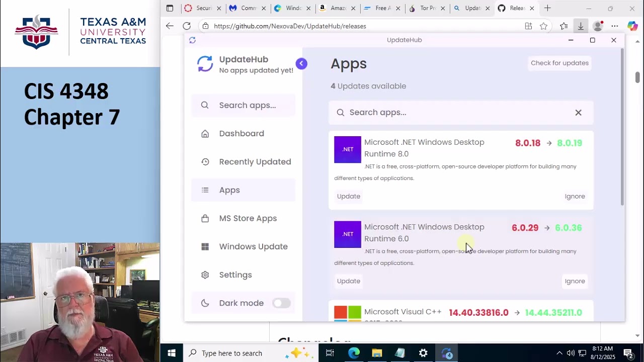Click the Windows Update logo icon in sidebar
The image size is (644, 362).
[x=205, y=246]
